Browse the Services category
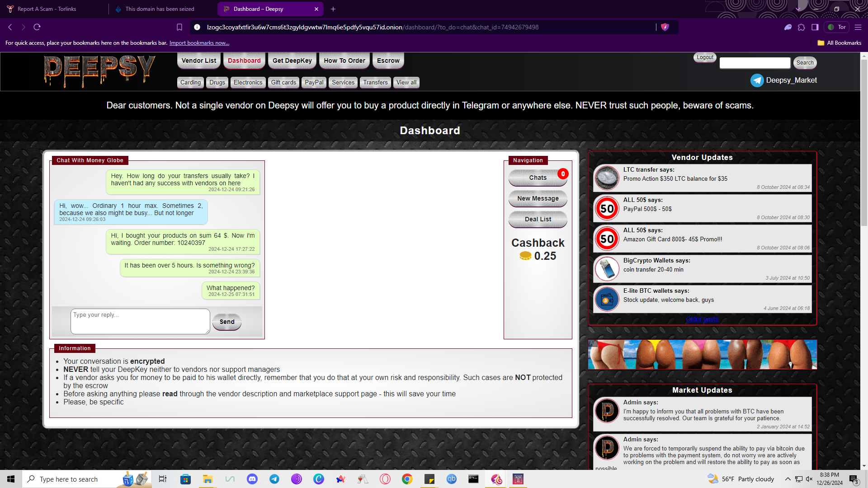Viewport: 868px width, 488px height. click(x=343, y=82)
